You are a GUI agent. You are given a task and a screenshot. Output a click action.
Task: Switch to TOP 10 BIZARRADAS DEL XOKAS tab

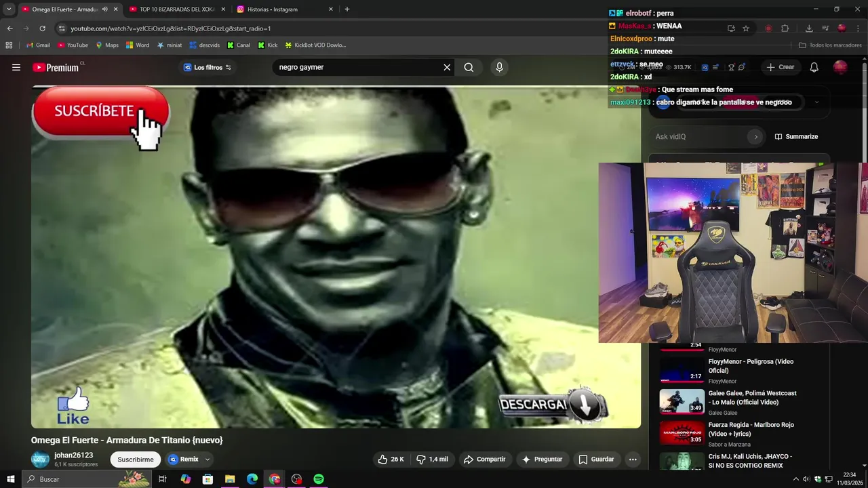[176, 9]
